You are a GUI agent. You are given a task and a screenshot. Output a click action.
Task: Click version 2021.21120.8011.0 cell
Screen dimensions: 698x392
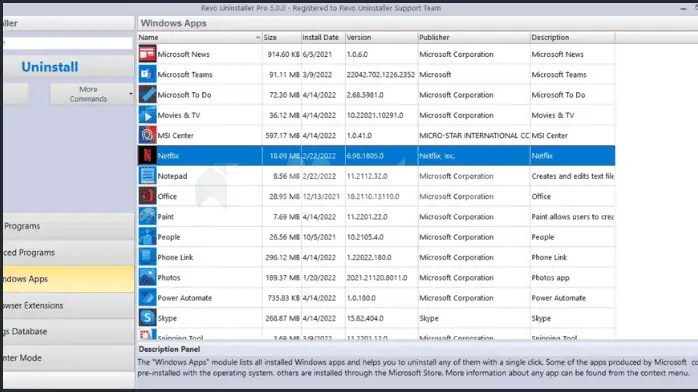tap(381, 278)
